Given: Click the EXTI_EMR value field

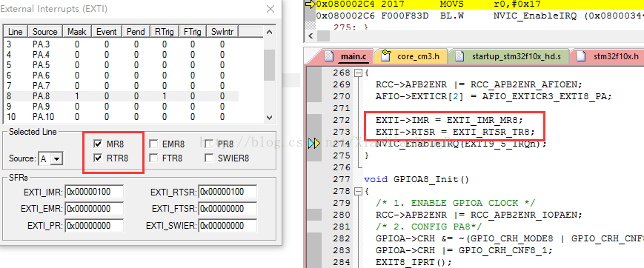Looking at the screenshot, I should coord(94,209).
